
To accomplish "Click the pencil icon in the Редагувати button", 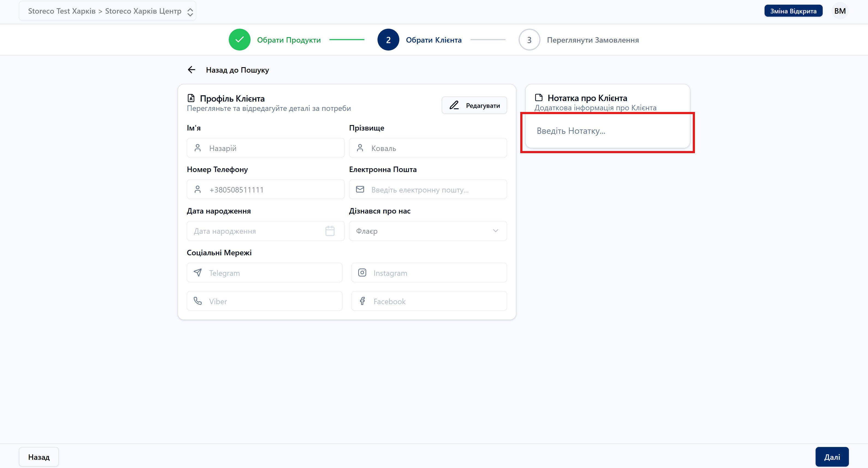I will click(x=454, y=105).
